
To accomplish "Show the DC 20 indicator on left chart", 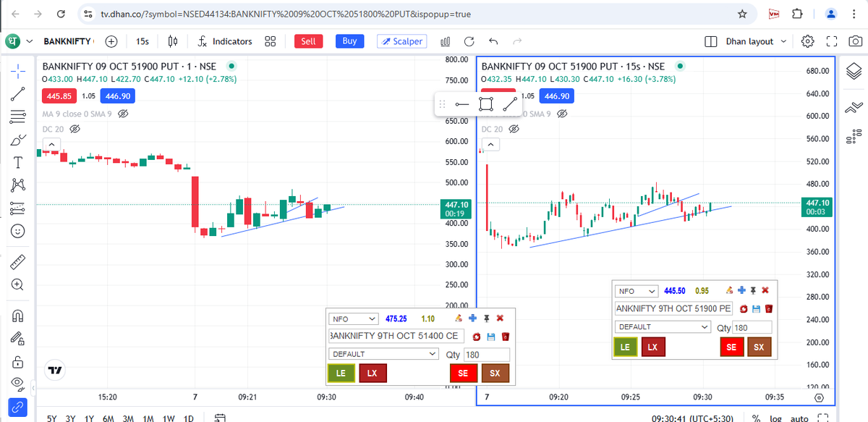I will click(75, 129).
